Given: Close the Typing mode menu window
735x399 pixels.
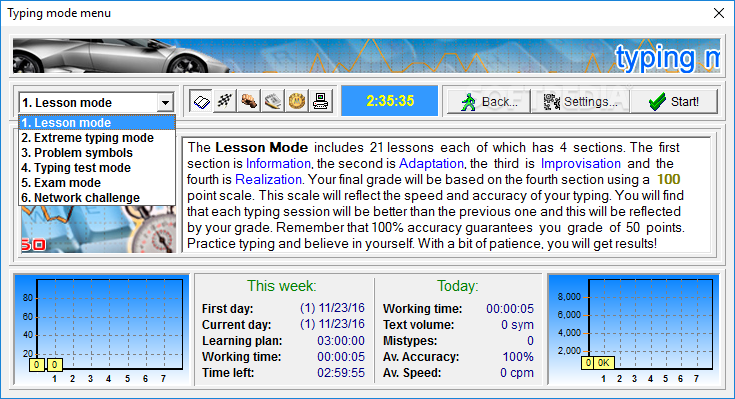Looking at the screenshot, I should pyautogui.click(x=719, y=13).
